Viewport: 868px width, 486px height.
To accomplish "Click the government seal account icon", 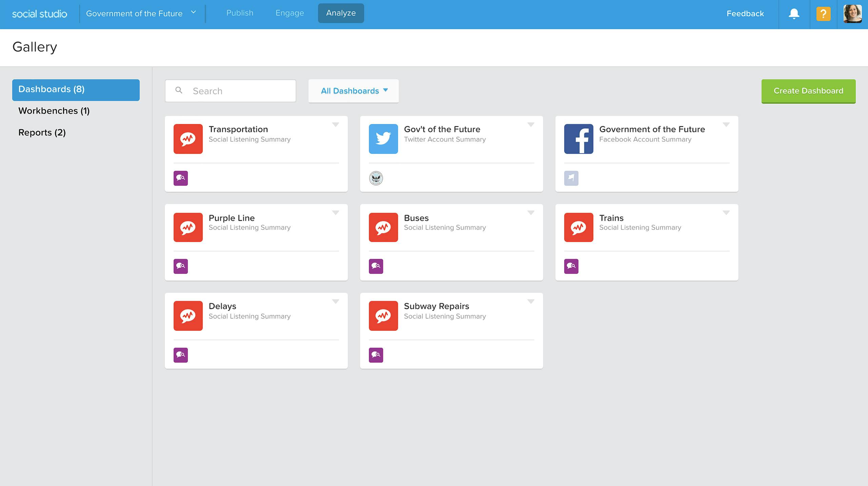I will 376,178.
